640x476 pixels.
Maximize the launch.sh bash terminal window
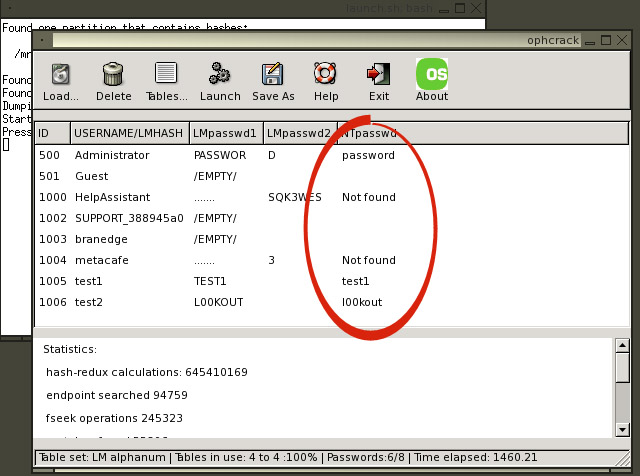click(460, 8)
